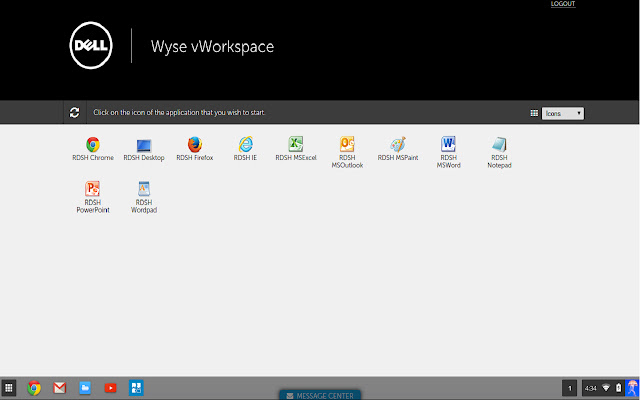Open the MESSAGE CENTER tab
Screen dimensions: 640x400
pos(320,395)
